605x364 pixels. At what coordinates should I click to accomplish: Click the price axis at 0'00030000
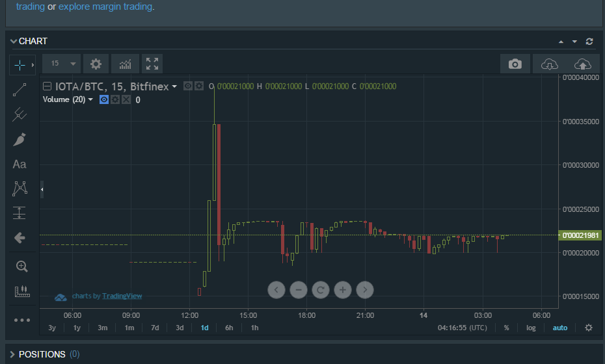pos(581,165)
